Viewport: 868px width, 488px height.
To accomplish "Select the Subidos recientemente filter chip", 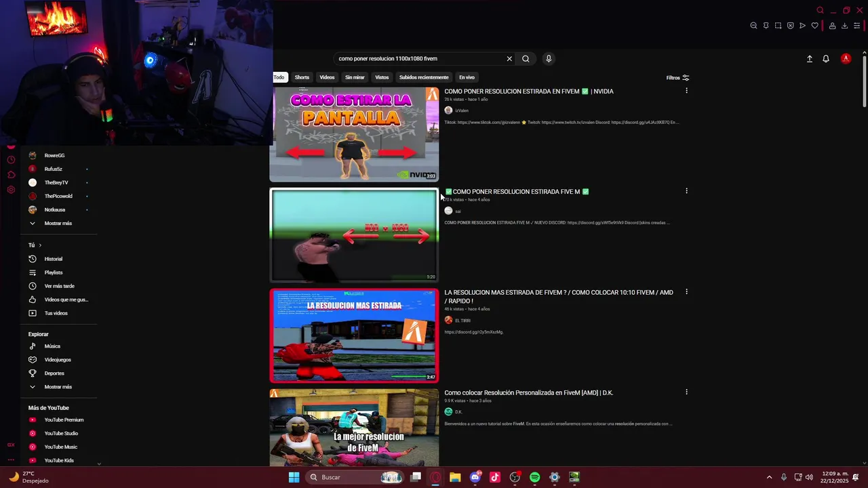I will (424, 77).
